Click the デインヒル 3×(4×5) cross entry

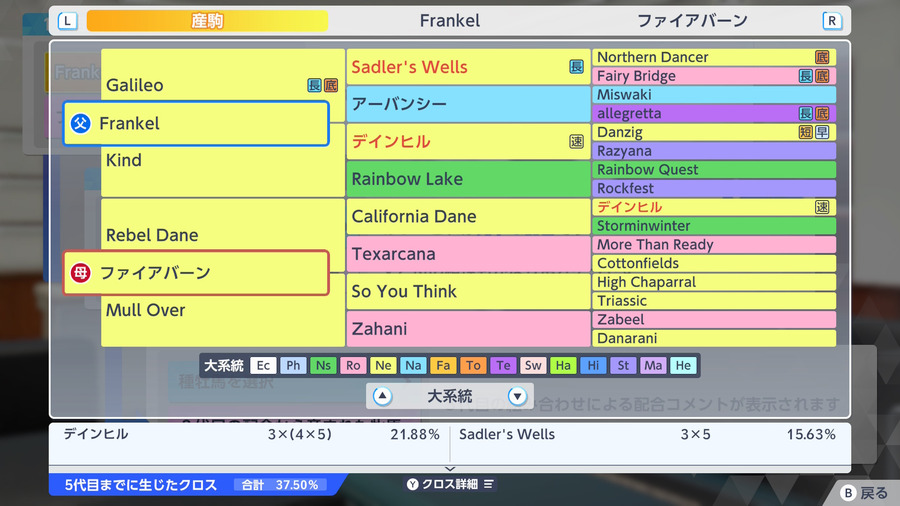pyautogui.click(x=251, y=434)
